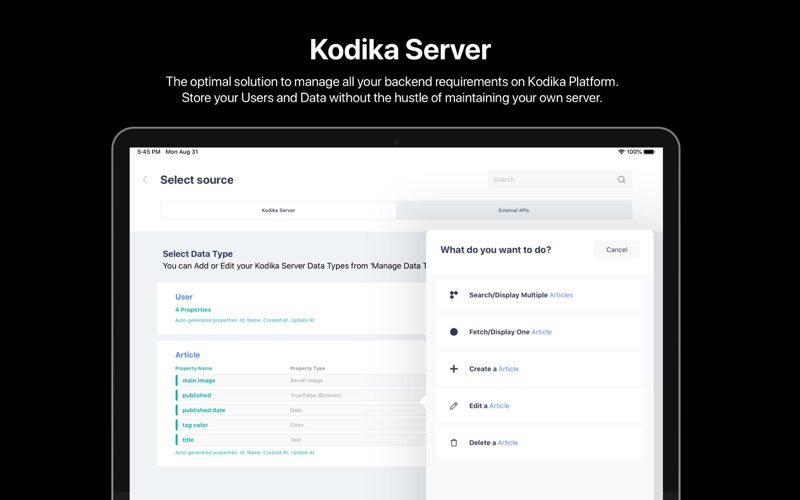This screenshot has height=500, width=800.
Task: Click the "Mon Aug 31" status bar date
Action: [x=182, y=152]
